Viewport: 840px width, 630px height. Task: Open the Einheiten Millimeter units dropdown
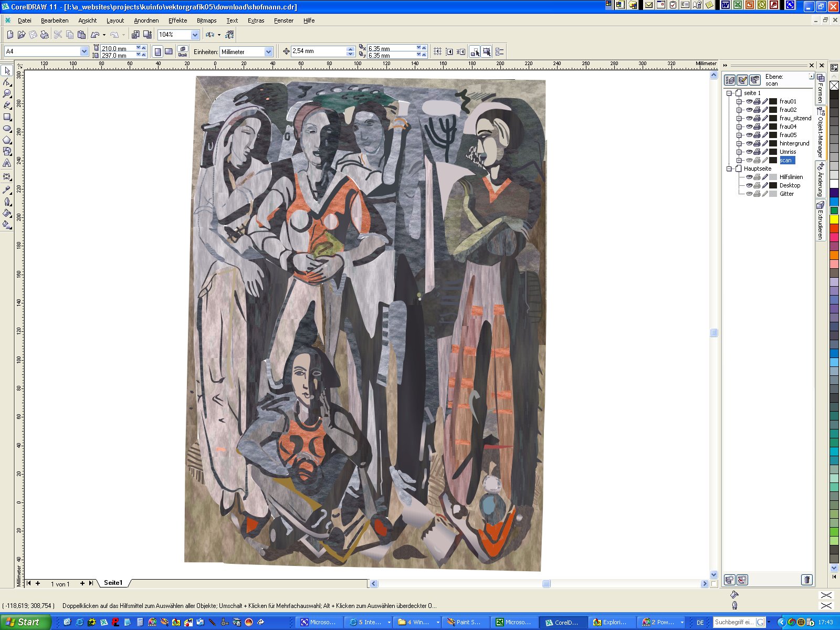pos(268,51)
